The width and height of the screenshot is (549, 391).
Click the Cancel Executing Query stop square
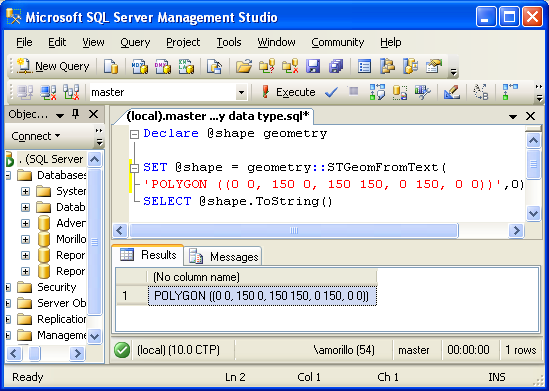point(354,92)
